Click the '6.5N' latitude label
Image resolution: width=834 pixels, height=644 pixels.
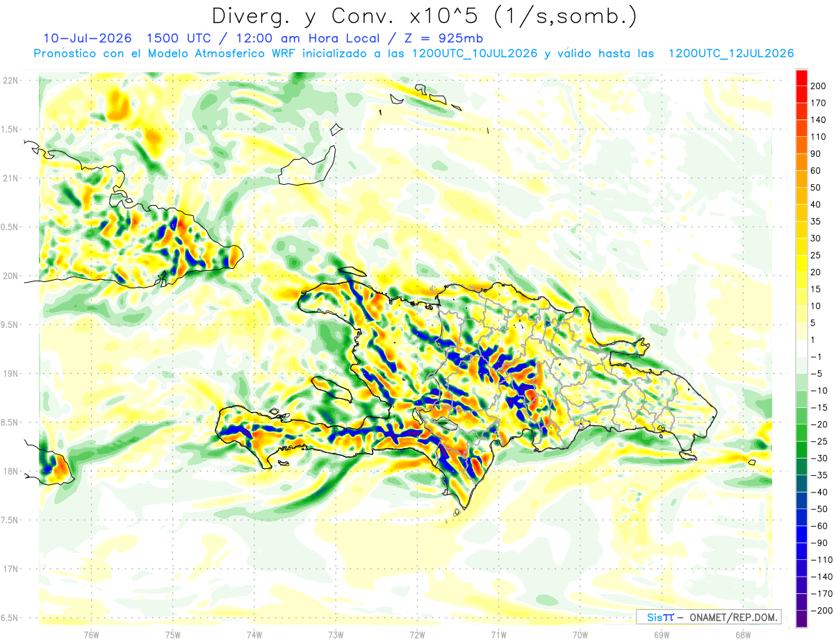click(10, 618)
